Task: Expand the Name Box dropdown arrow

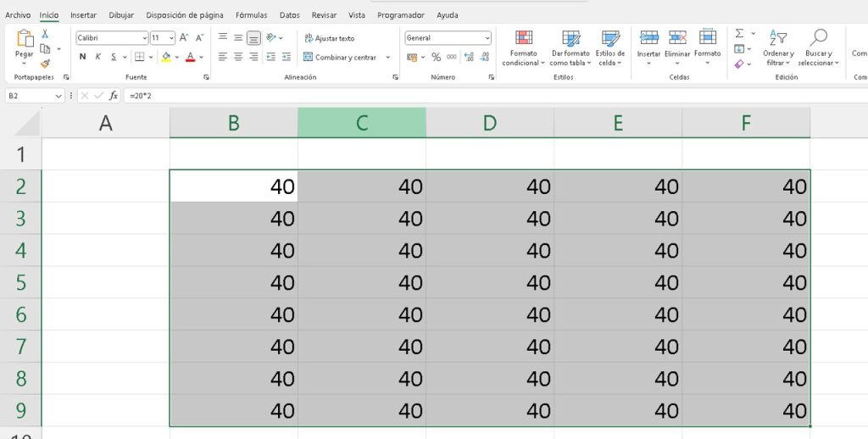Action: click(x=58, y=97)
